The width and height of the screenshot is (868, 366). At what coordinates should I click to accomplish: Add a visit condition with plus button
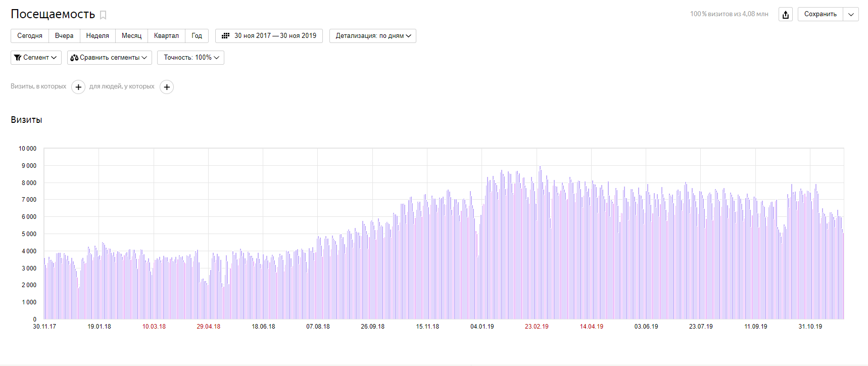pos(78,87)
